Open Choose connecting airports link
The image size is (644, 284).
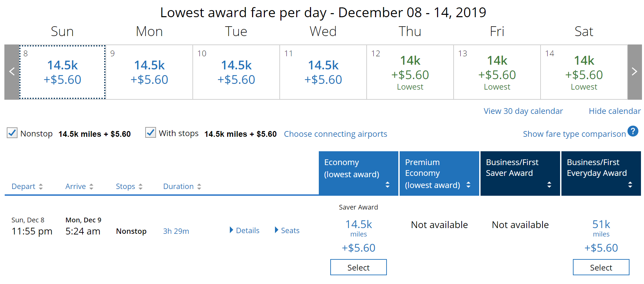click(335, 134)
